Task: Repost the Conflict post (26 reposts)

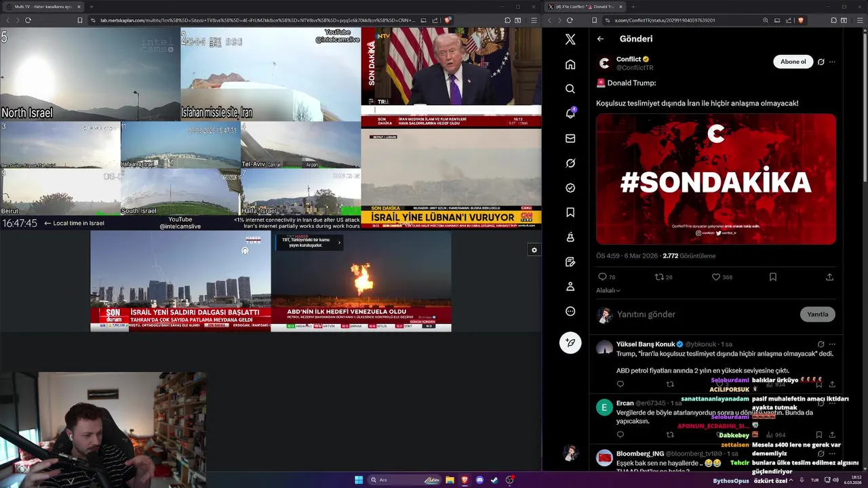Action: point(663,277)
